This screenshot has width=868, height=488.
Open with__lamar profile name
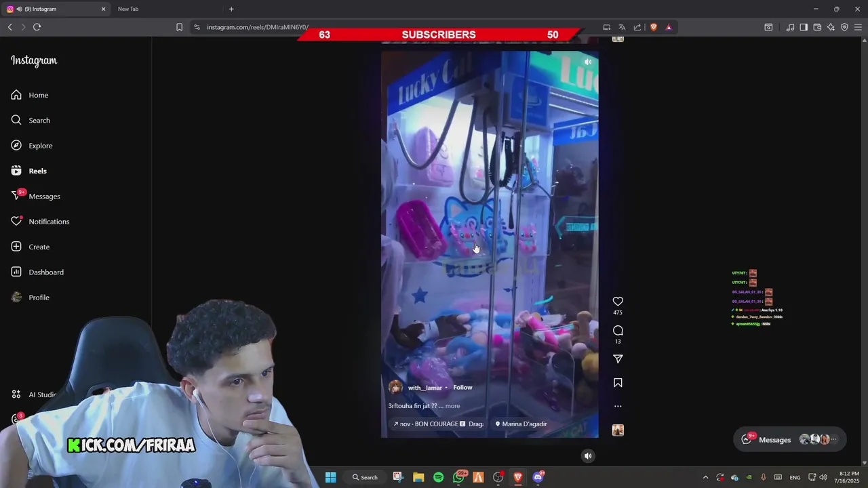pos(425,388)
